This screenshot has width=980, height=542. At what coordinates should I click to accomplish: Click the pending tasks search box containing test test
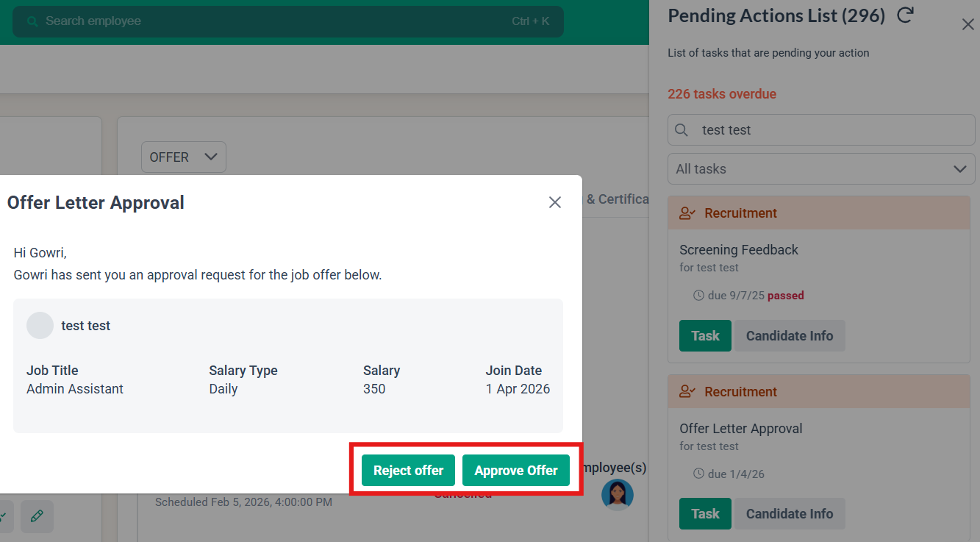click(831, 130)
